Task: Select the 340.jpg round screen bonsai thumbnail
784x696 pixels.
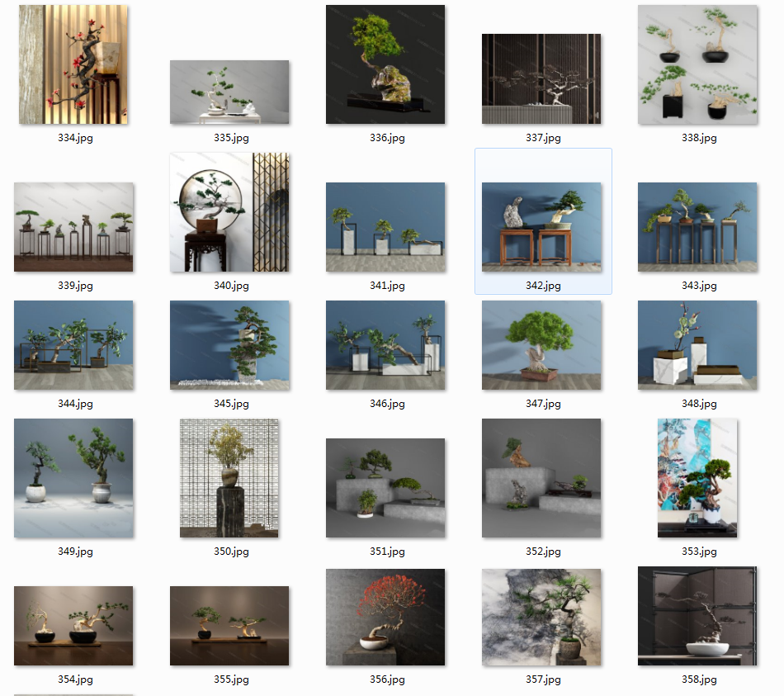Action: click(x=229, y=212)
